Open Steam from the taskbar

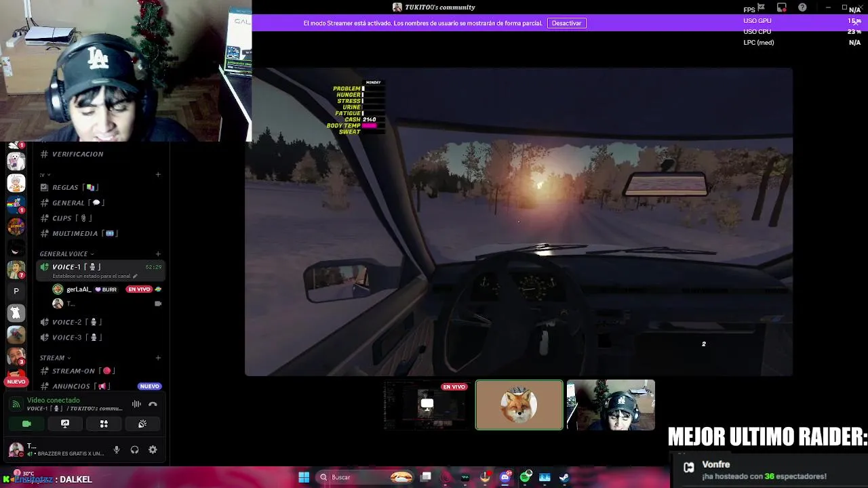[564, 477]
